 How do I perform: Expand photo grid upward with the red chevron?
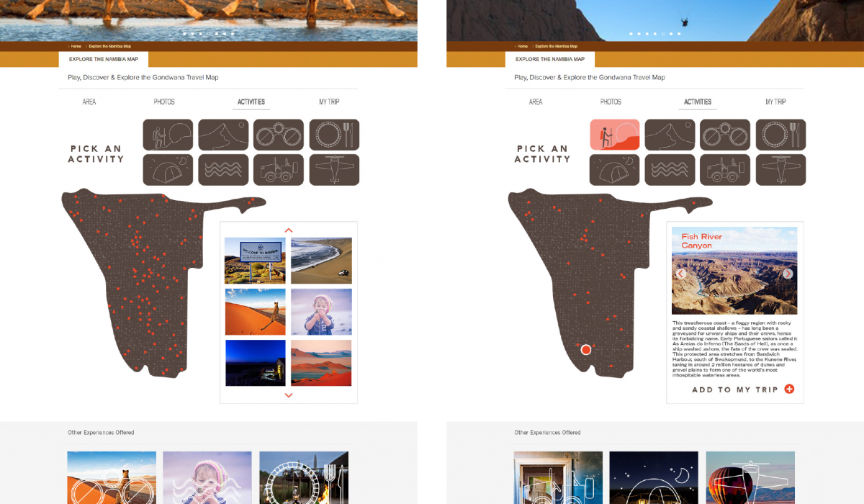point(289,230)
